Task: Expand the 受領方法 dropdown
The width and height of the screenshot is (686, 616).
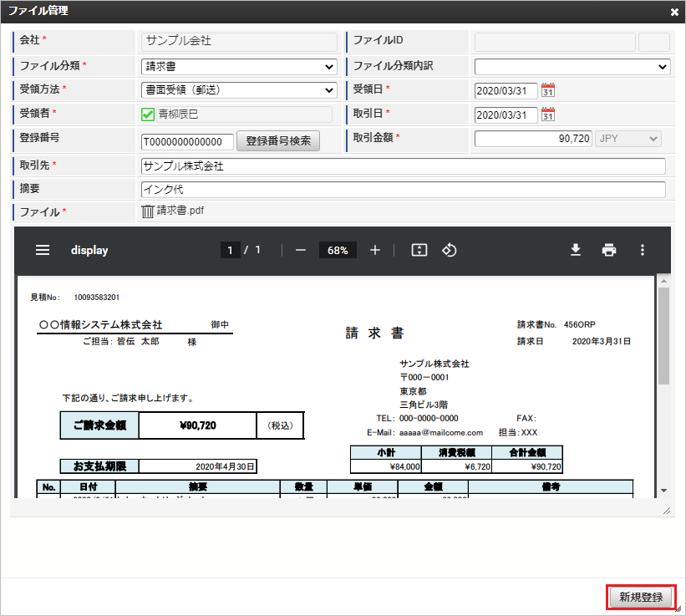Action: click(238, 90)
